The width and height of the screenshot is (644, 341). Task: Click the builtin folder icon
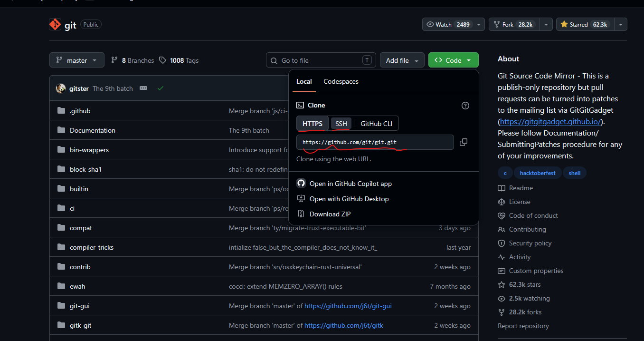[61, 189]
